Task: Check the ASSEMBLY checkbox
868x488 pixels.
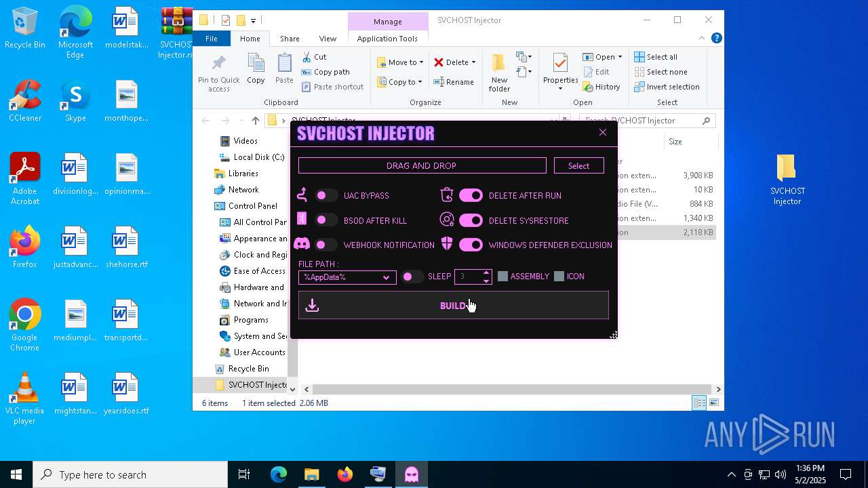Action: [x=502, y=277]
